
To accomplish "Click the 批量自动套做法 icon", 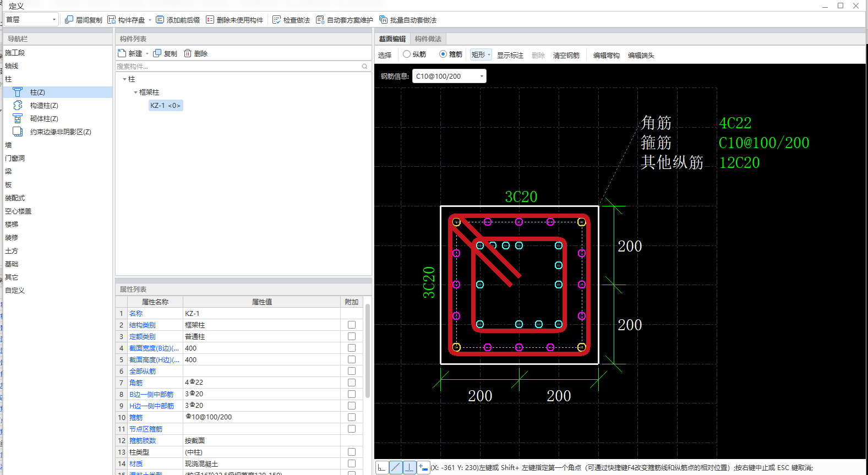I will [x=383, y=20].
